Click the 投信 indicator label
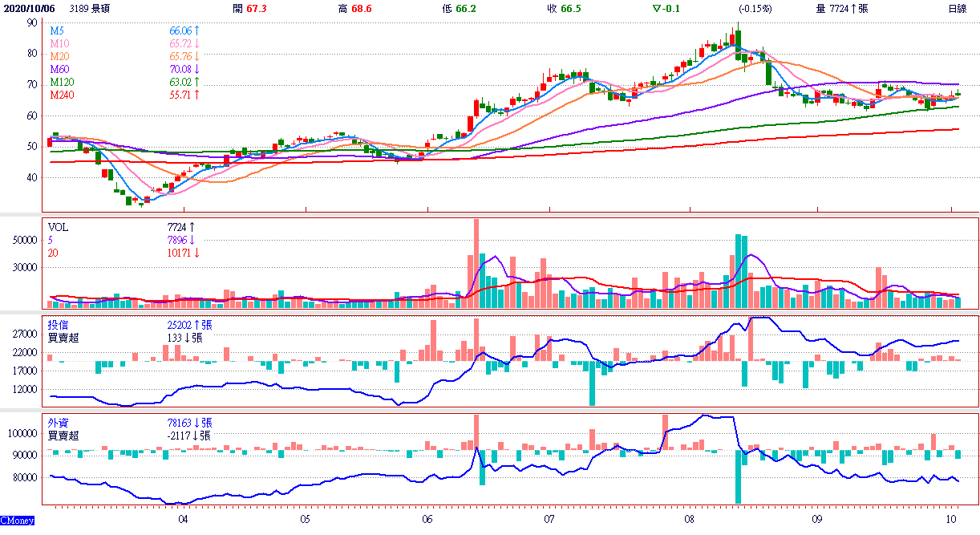 58,325
